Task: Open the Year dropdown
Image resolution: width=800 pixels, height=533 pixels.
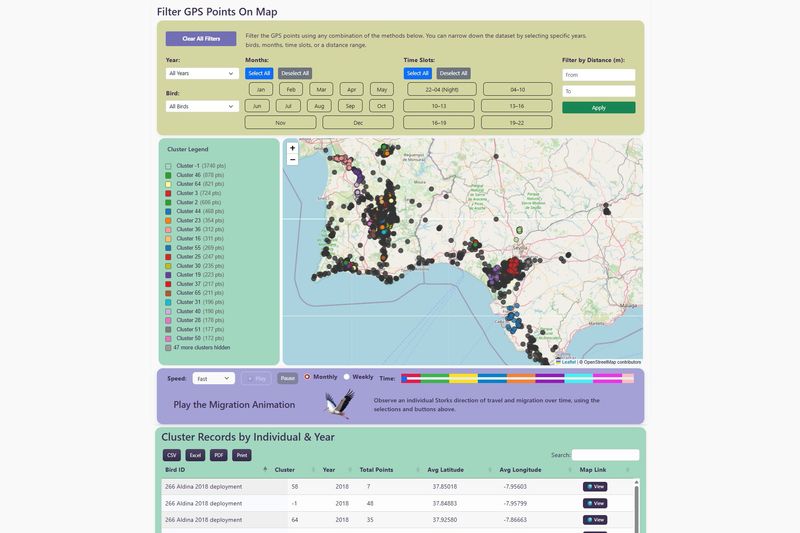Action: [201, 73]
